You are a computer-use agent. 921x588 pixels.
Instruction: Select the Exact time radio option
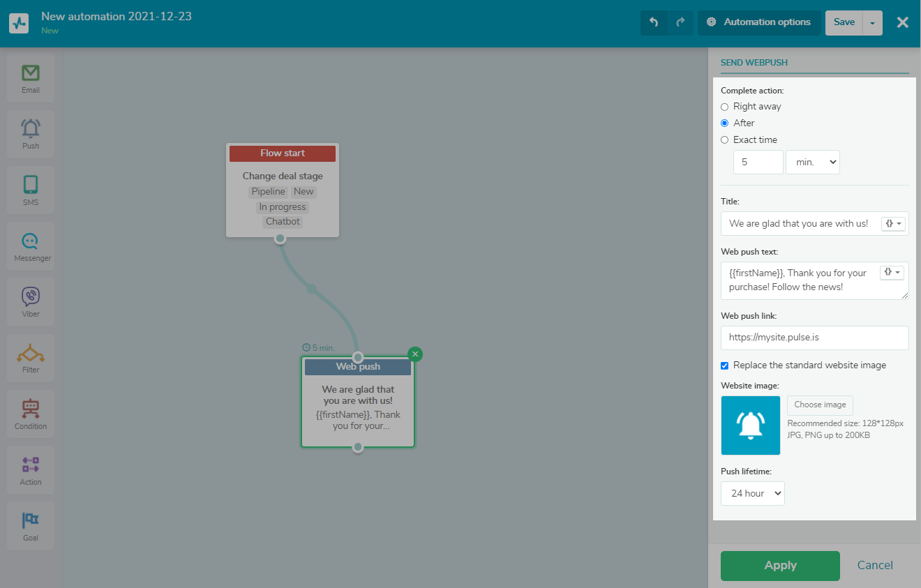(x=724, y=140)
